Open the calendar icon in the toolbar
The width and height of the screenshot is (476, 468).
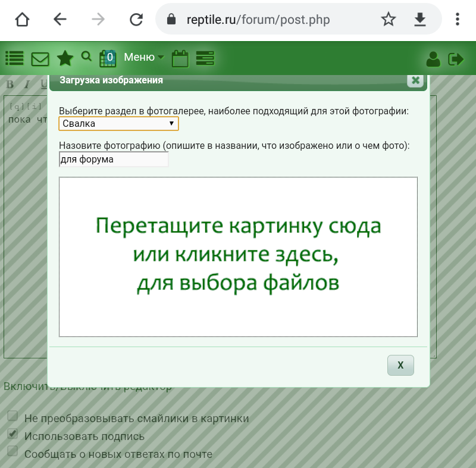click(x=180, y=58)
